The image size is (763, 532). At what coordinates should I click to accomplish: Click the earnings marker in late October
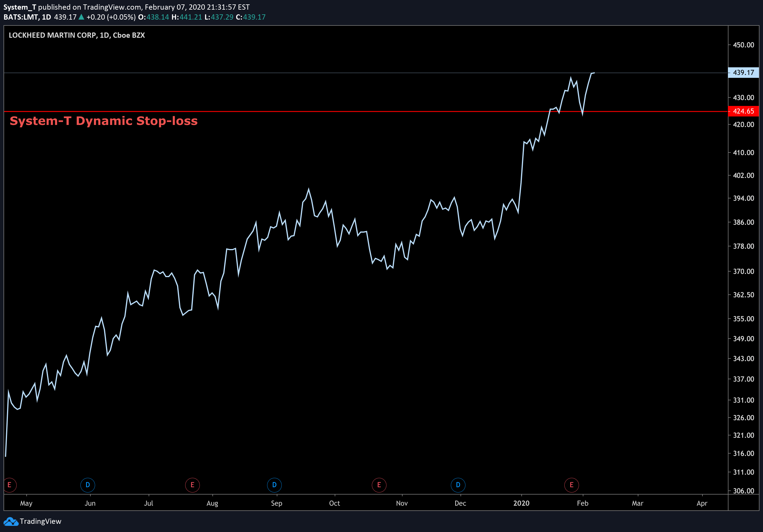tap(379, 485)
